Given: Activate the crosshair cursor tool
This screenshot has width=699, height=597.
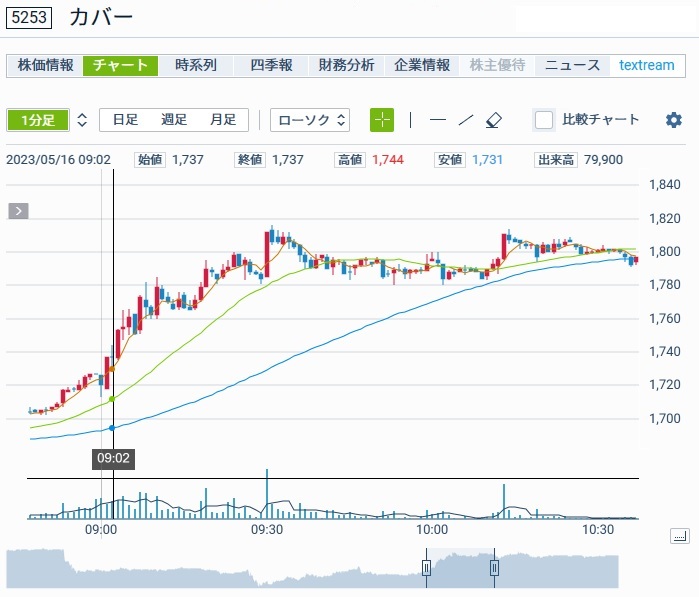Looking at the screenshot, I should [x=382, y=120].
